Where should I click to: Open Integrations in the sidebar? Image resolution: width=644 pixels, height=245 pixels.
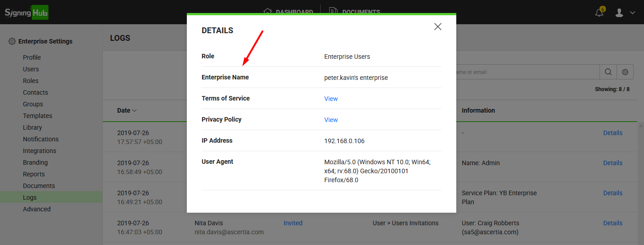(x=40, y=151)
